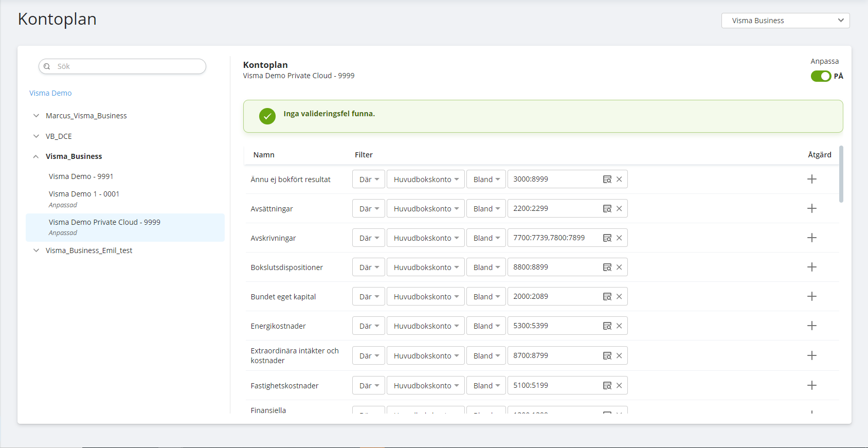868x448 pixels.
Task: Turn off the Anpassa toggle
Action: (x=821, y=76)
